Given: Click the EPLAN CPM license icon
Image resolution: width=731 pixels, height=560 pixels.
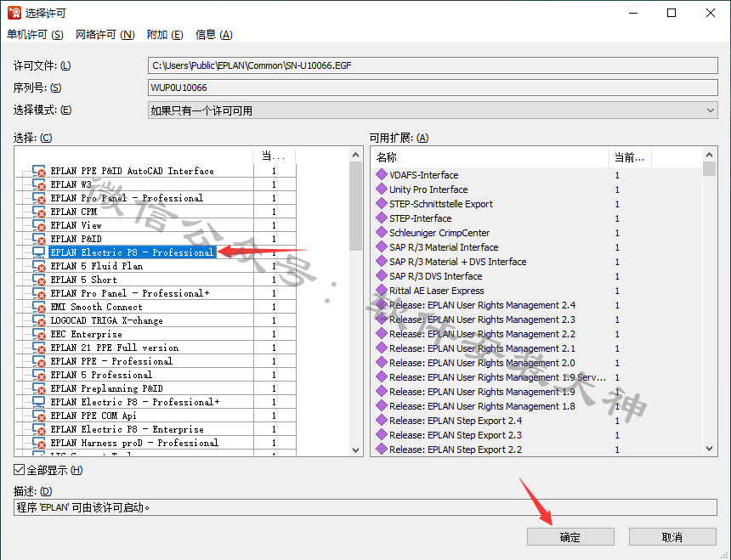Looking at the screenshot, I should [39, 212].
